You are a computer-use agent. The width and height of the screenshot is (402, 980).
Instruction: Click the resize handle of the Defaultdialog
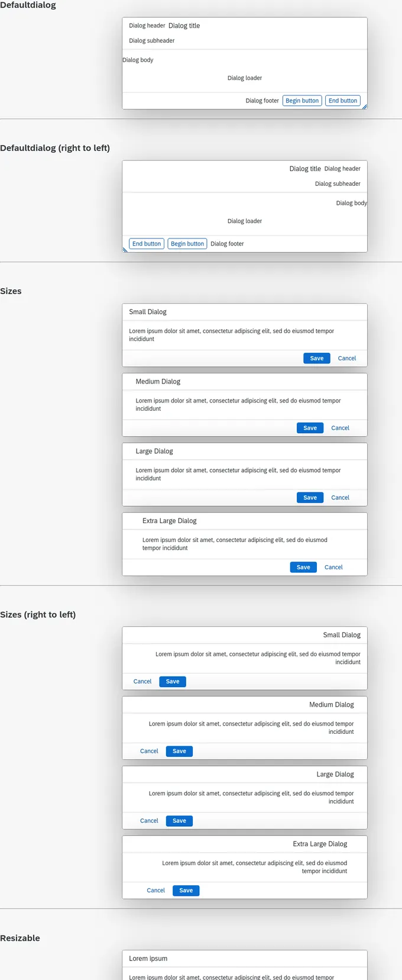(x=364, y=107)
